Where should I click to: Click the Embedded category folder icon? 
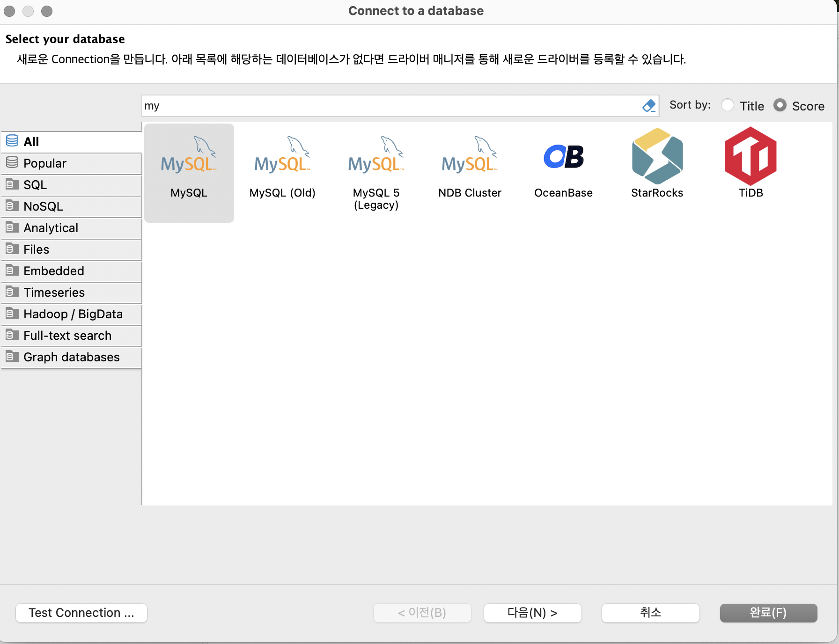[x=12, y=270]
